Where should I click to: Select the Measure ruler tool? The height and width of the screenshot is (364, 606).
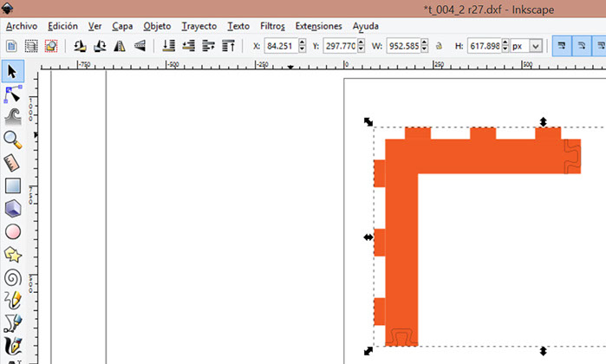tap(12, 163)
